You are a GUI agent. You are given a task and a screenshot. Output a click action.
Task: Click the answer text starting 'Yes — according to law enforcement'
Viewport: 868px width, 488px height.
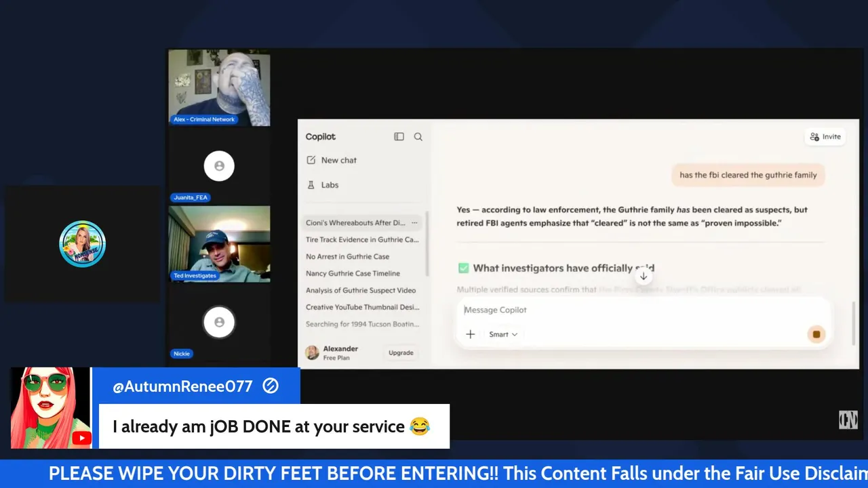coord(632,216)
